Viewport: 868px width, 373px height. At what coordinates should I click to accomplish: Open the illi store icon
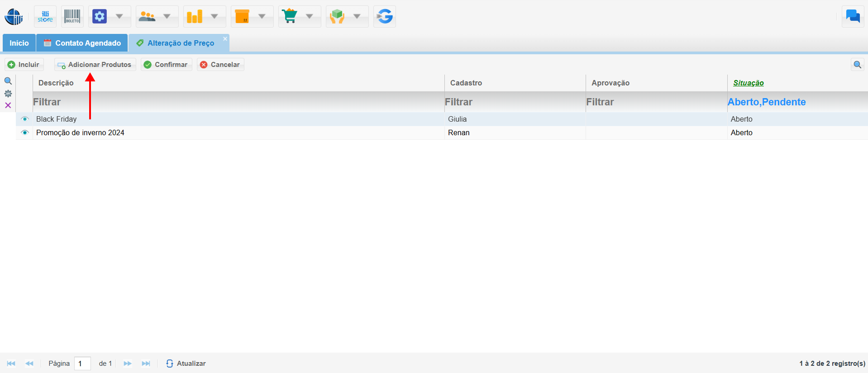tap(45, 17)
